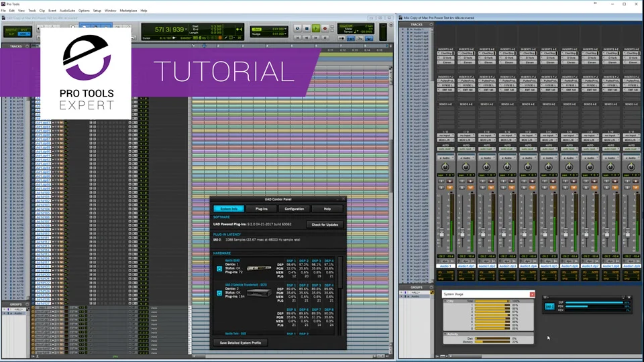The image size is (644, 362).
Task: Open the 1176SE insert on Audio 1
Action: (445, 85)
